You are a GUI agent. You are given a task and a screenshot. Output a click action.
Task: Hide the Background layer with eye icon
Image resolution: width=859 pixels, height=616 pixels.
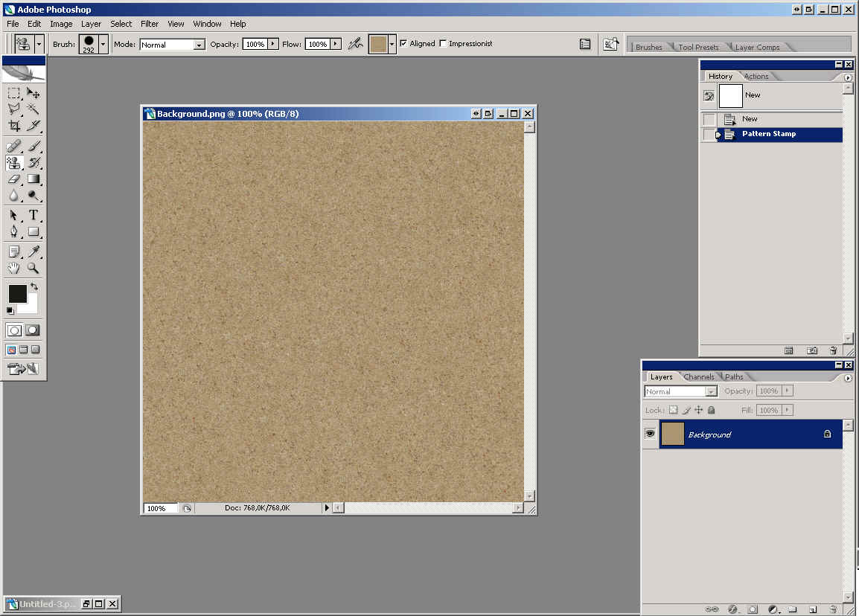(650, 434)
